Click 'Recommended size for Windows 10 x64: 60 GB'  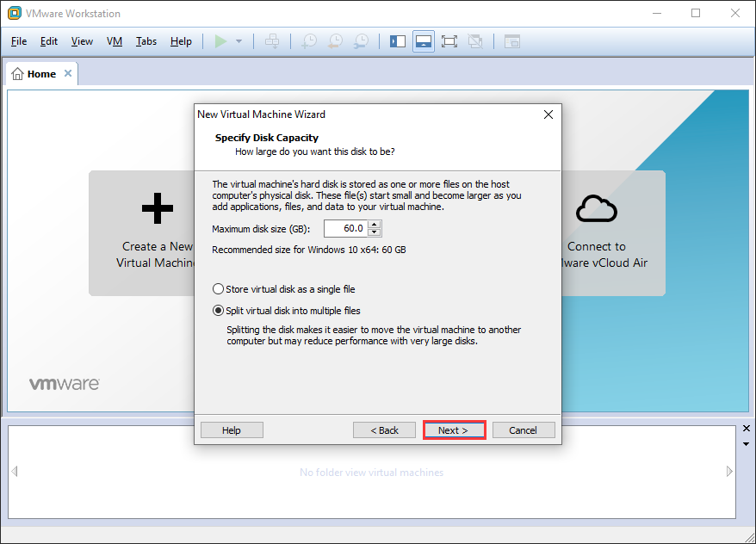tap(309, 250)
